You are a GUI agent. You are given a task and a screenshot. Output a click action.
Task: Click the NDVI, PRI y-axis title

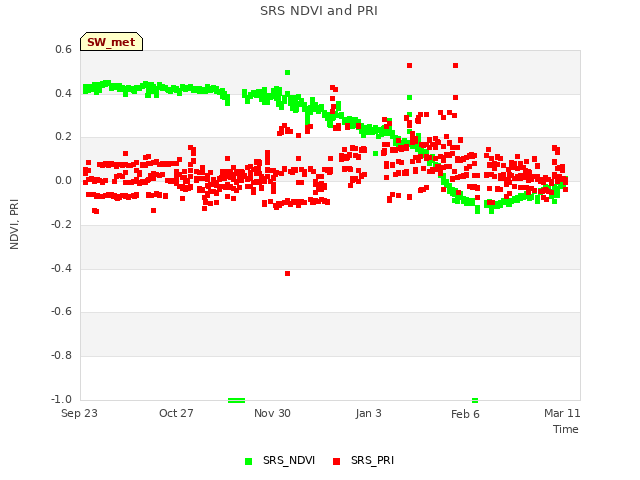[14, 224]
